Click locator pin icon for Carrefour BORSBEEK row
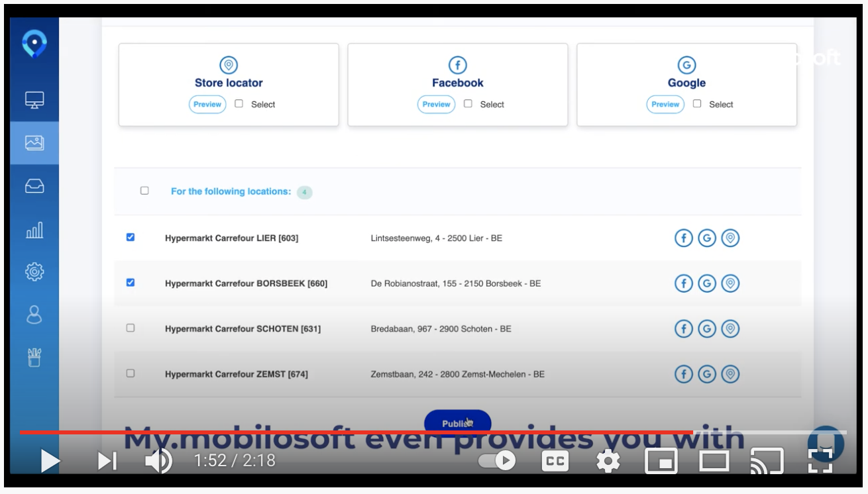The width and height of the screenshot is (868, 494). coord(730,283)
